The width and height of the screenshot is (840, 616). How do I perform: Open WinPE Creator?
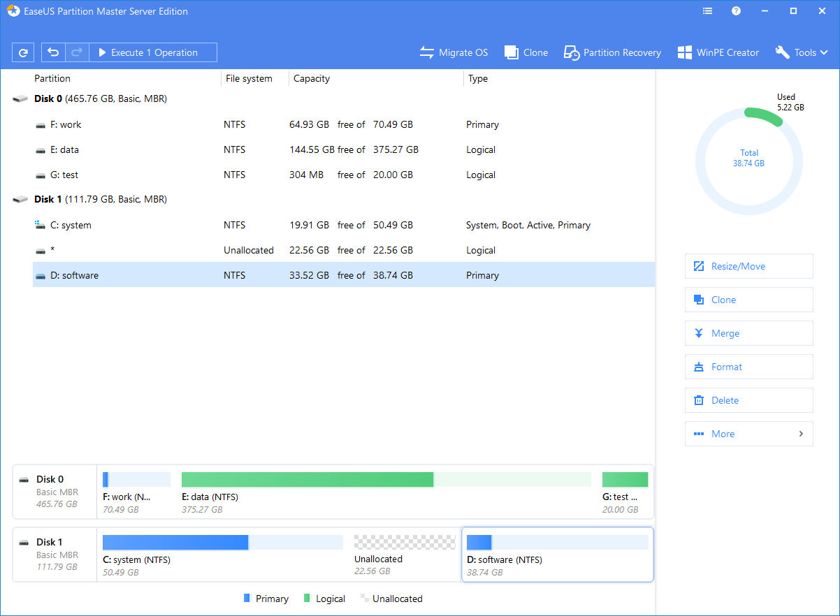tap(718, 52)
